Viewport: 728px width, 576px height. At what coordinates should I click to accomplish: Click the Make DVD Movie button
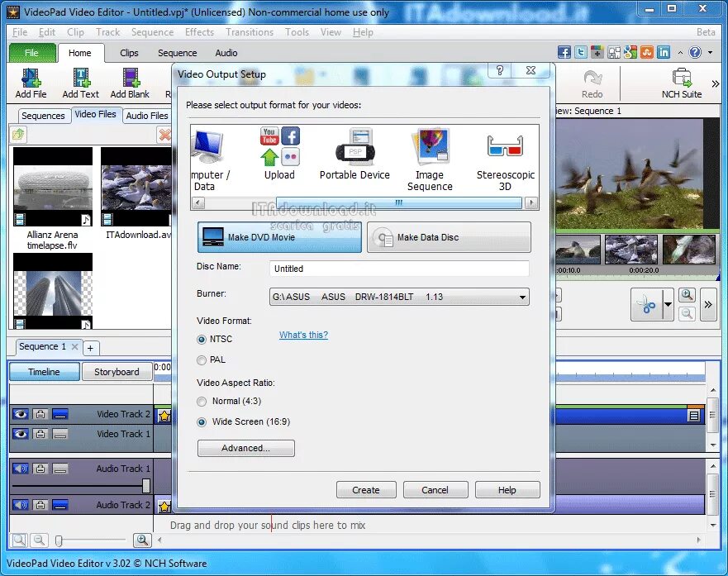pyautogui.click(x=279, y=237)
